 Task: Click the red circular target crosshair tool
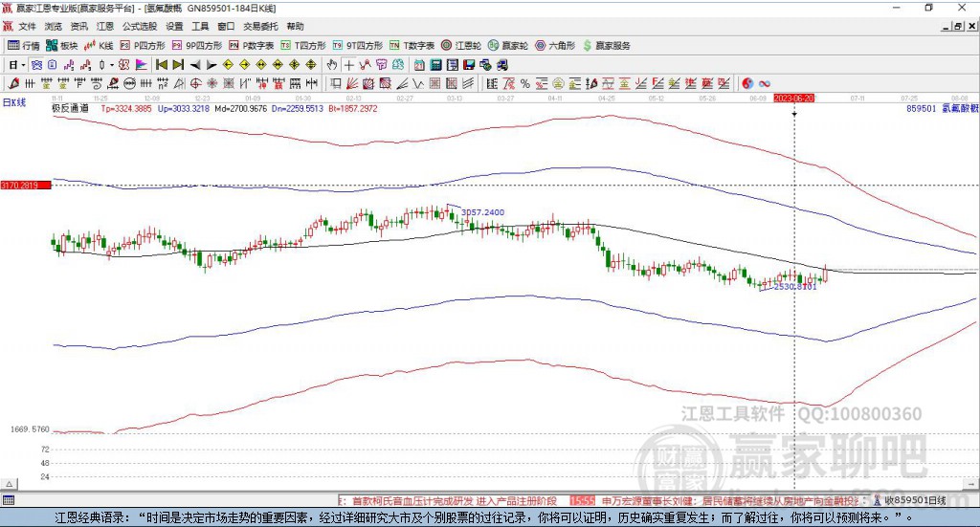pyautogui.click(x=195, y=83)
